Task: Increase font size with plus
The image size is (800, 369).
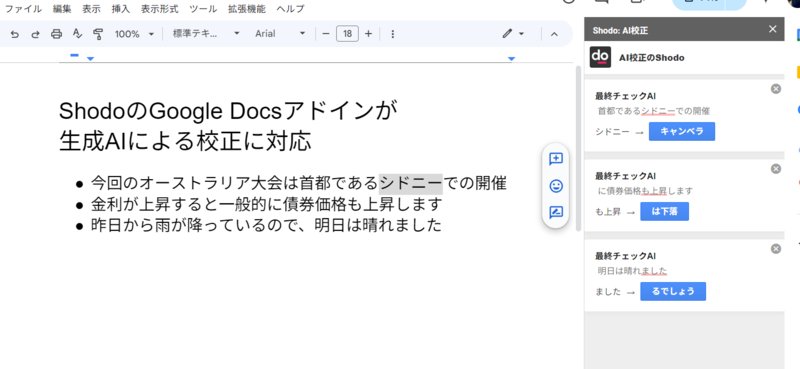Action: [368, 34]
